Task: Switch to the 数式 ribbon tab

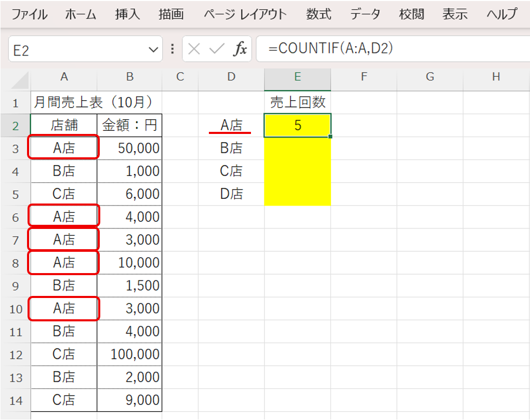Action: point(319,14)
